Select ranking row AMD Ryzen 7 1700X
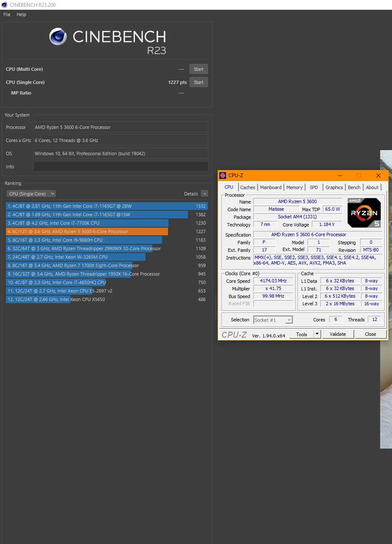This screenshot has height=544, width=392. [x=107, y=265]
